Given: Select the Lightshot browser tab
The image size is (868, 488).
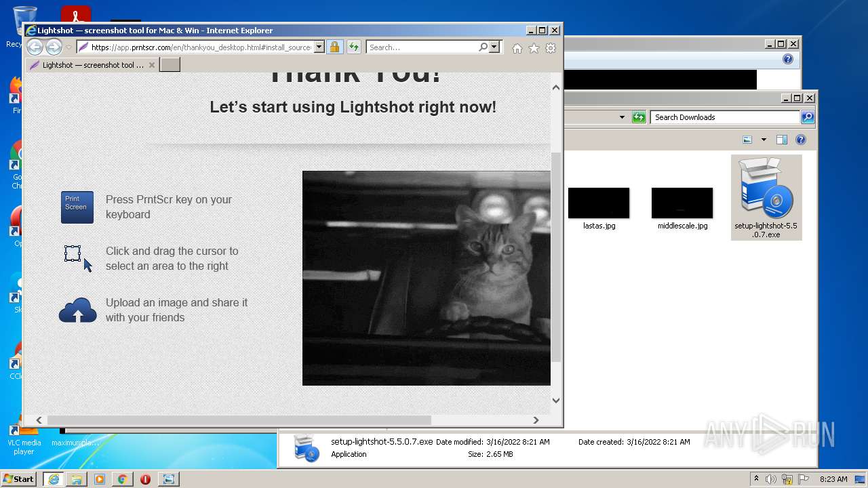Looking at the screenshot, I should point(93,65).
